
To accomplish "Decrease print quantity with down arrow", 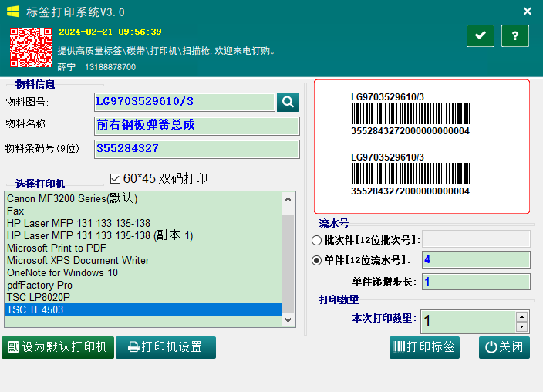I will point(522,326).
